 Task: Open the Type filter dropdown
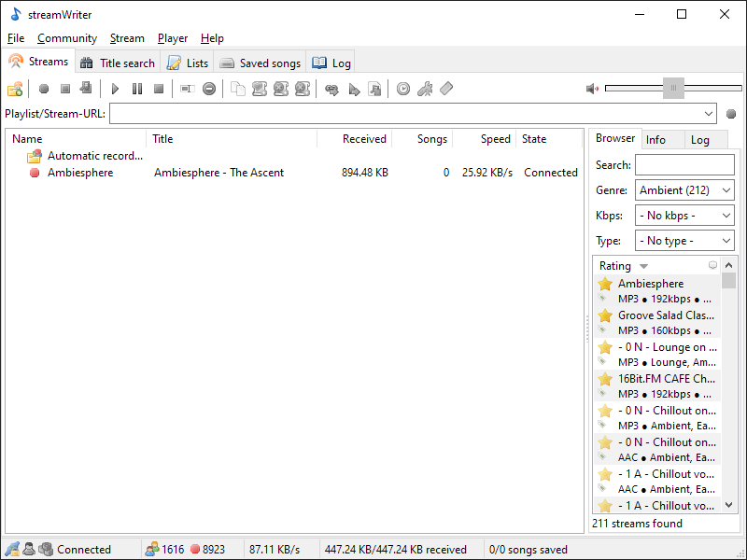(684, 241)
